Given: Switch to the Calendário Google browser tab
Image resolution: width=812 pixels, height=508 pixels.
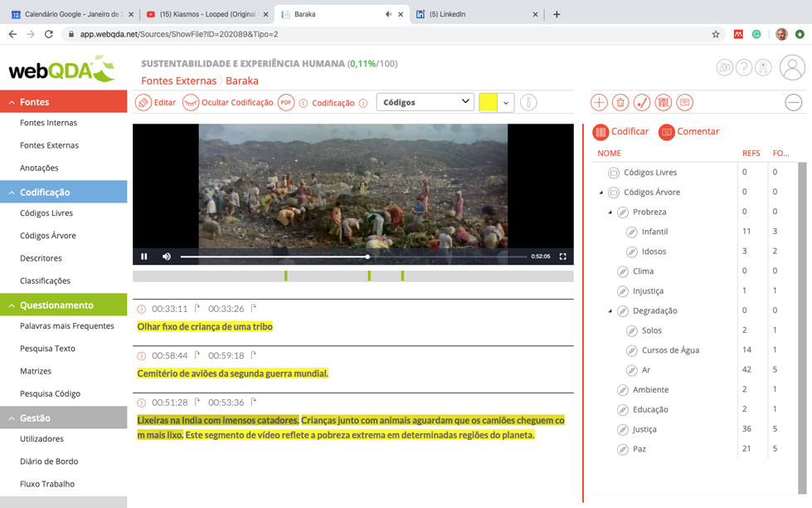Looking at the screenshot, I should pyautogui.click(x=71, y=14).
